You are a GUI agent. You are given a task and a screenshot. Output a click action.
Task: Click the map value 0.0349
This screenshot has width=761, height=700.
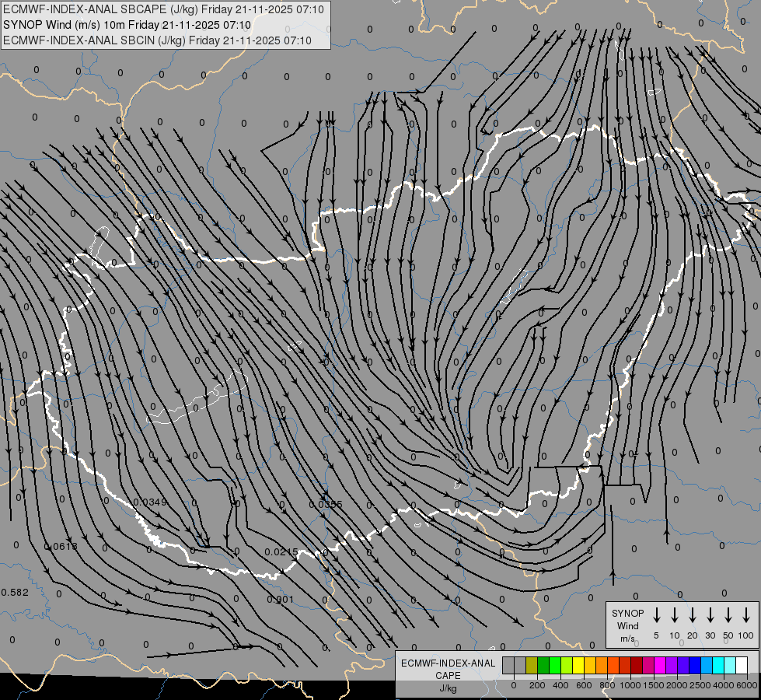(151, 502)
